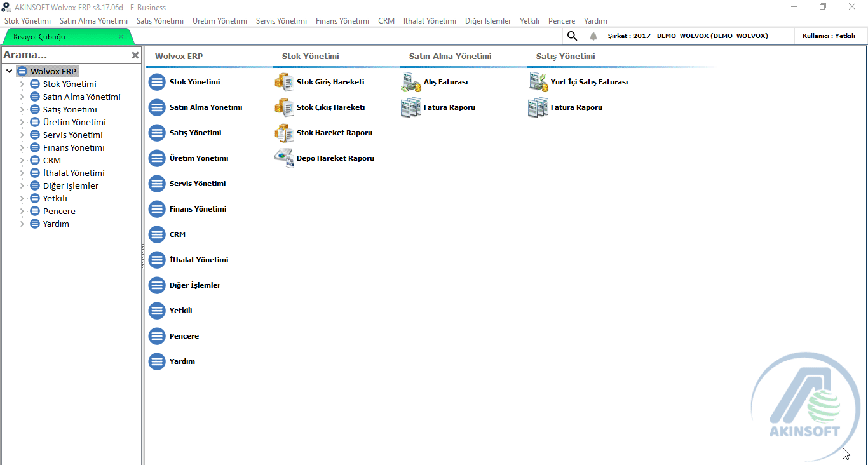Collapse the Wolvox ERP tree root
Screen dimensions: 868x465
pos(9,71)
